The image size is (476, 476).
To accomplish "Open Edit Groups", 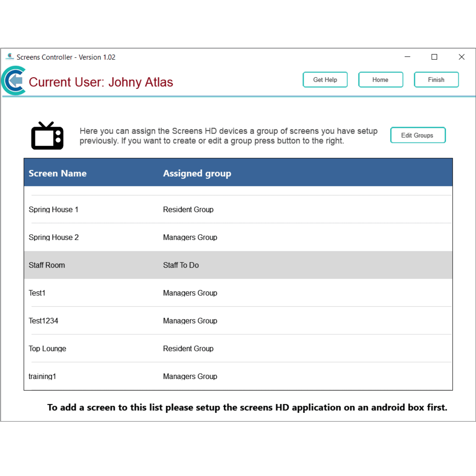I will 418,135.
